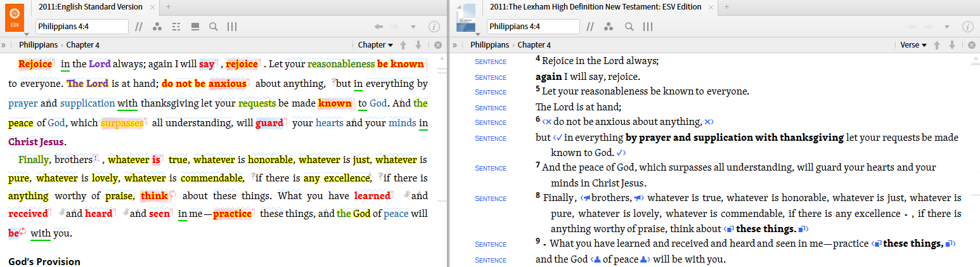Click Chapter 4 breadcrumb in ESV panel
980x267 pixels.
(83, 45)
